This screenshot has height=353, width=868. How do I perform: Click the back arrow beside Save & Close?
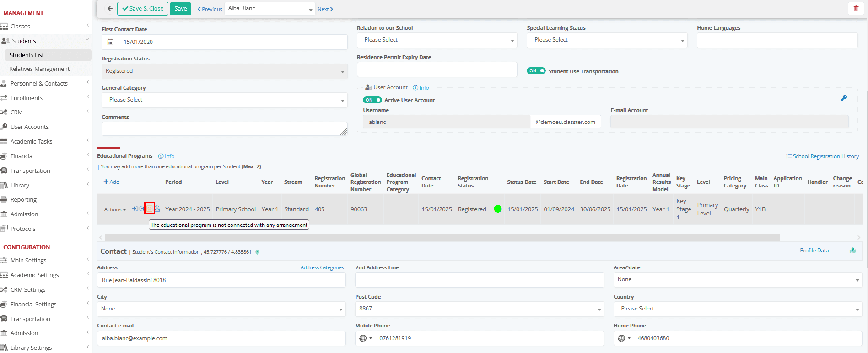pos(110,9)
